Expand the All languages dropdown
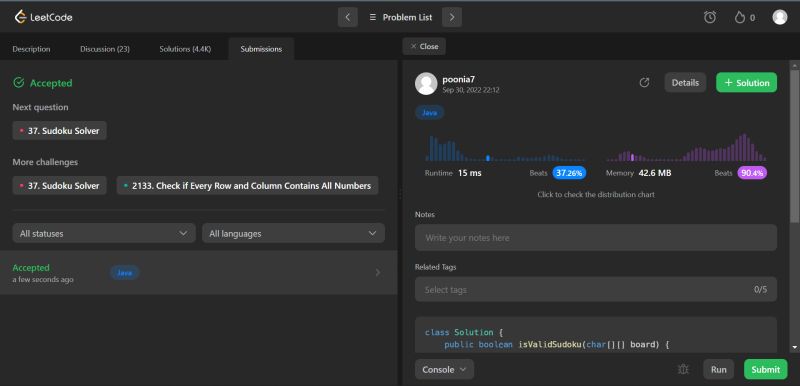Image resolution: width=800 pixels, height=386 pixels. coord(293,233)
